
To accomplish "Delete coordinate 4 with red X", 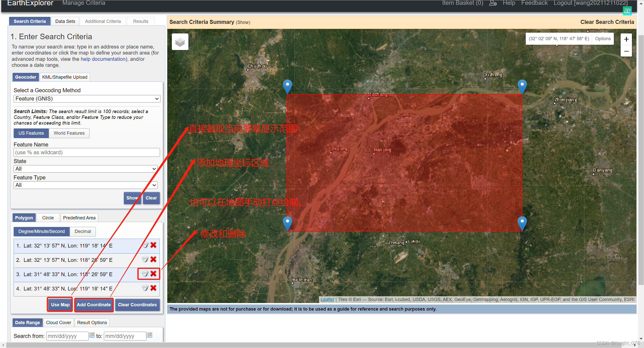I will click(153, 288).
